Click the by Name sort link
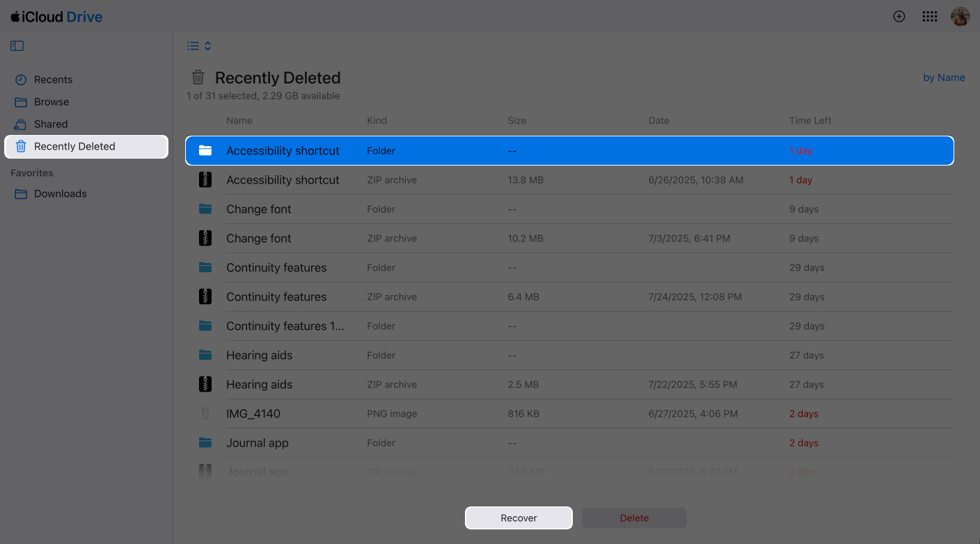Viewport: 980px width, 544px height. click(944, 77)
